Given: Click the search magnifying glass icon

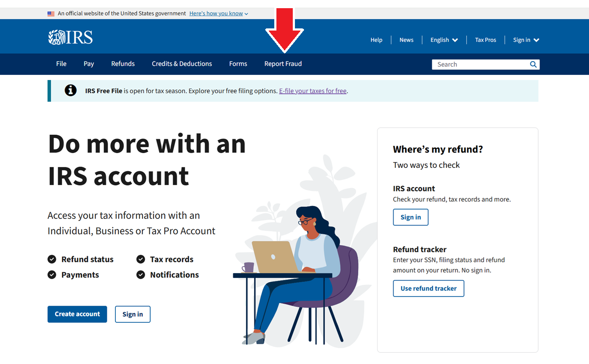Looking at the screenshot, I should point(533,65).
